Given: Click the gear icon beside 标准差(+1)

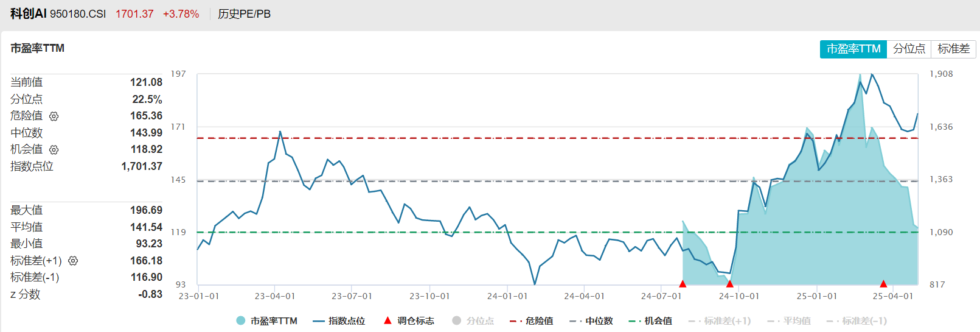Looking at the screenshot, I should (x=73, y=261).
